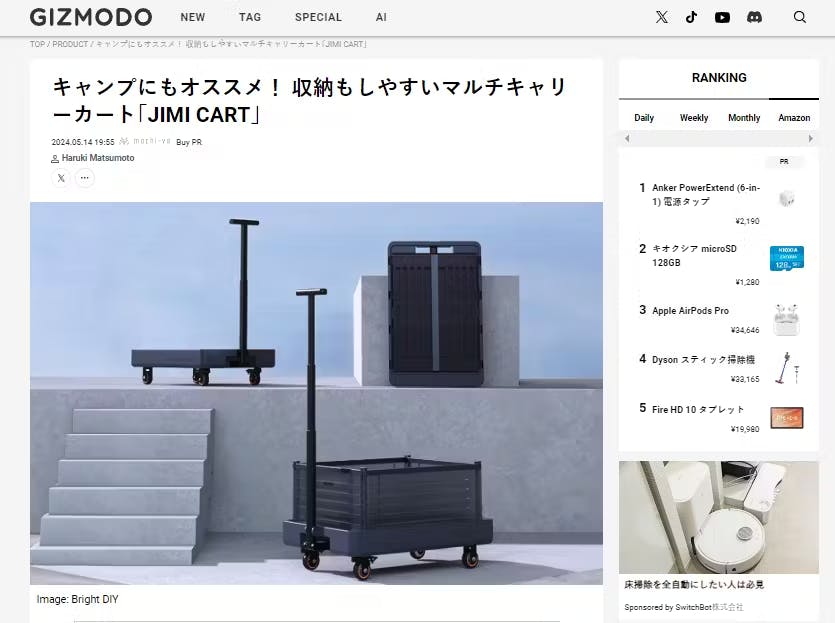Open more share options ellipsis button
This screenshot has height=623, width=835.
(85, 178)
